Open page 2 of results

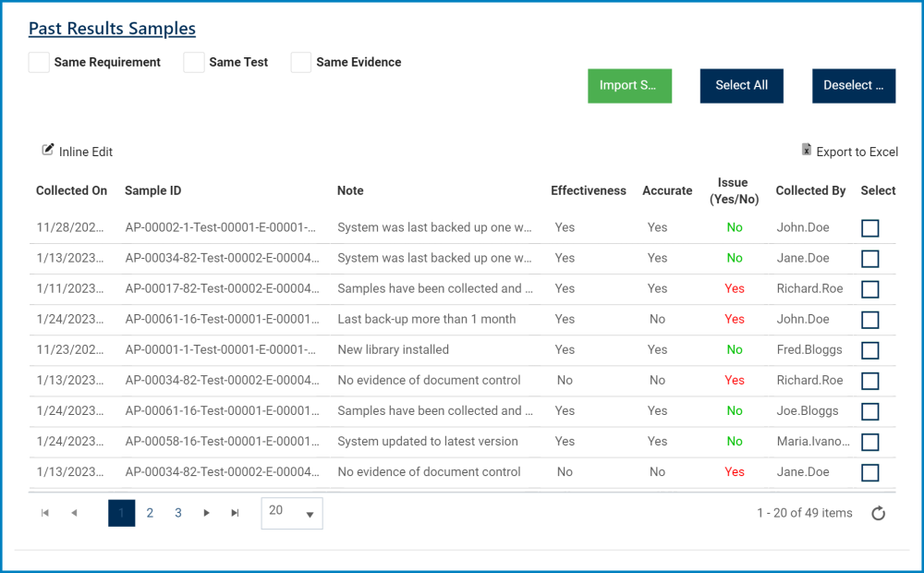150,513
